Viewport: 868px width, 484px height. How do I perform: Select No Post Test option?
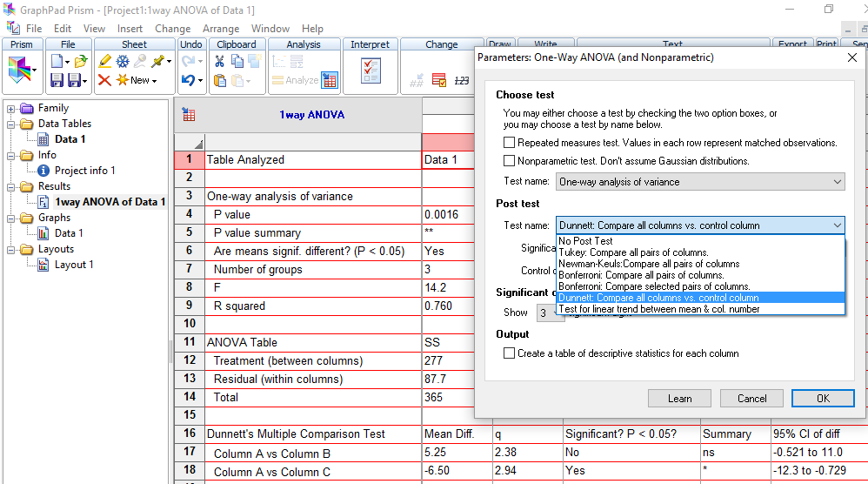700,241
